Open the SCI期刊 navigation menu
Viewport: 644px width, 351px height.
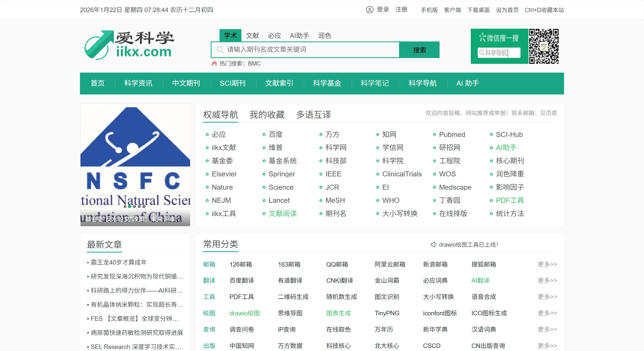point(232,83)
